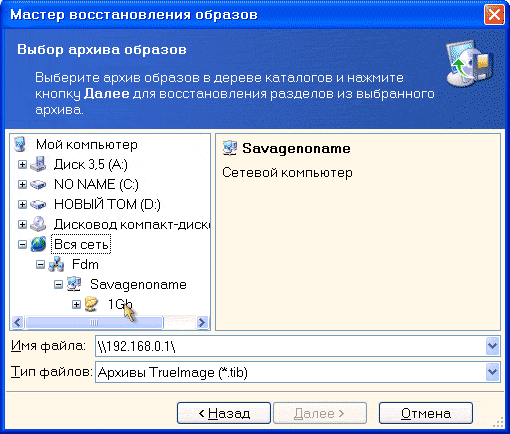Click the drive icon beside НОВЫЙ ТОМ (D:)
Image resolution: width=510 pixels, height=434 pixels.
pyautogui.click(x=38, y=204)
